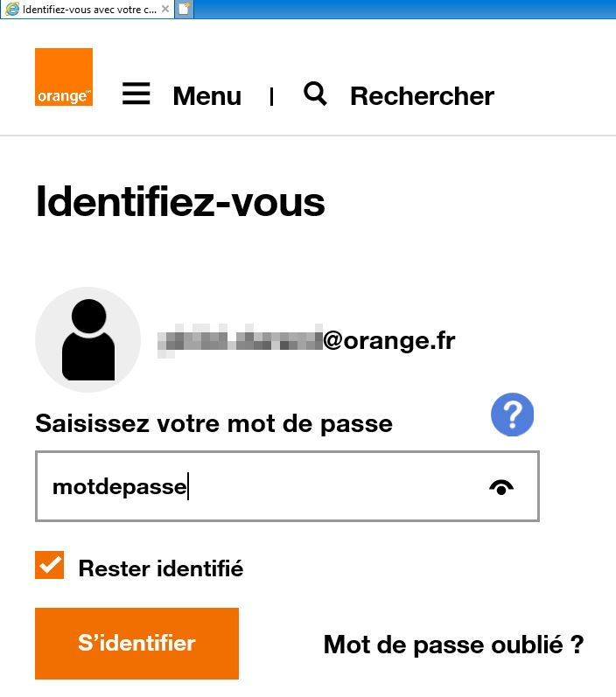
Task: Open a new browser tab
Action: pyautogui.click(x=184, y=9)
